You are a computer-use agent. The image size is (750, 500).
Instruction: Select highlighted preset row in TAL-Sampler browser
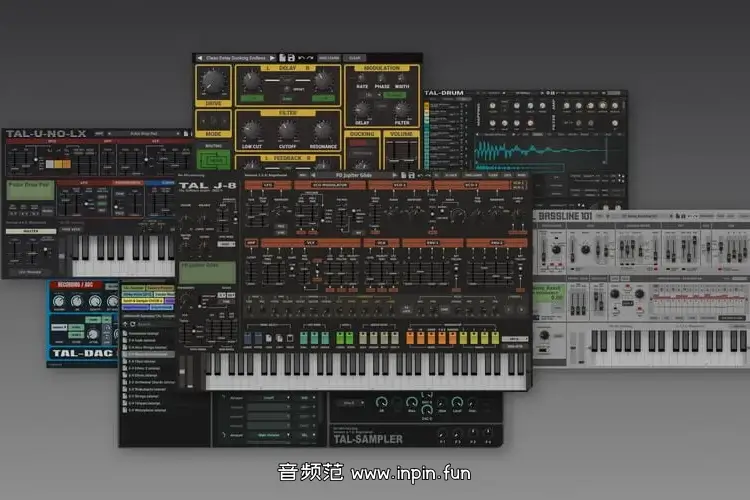tap(149, 355)
